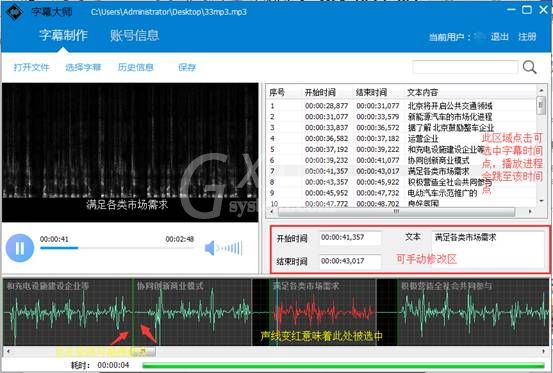The height and width of the screenshot is (373, 553).
Task: Click the 字幕大师 app logo
Action: pos(14,12)
